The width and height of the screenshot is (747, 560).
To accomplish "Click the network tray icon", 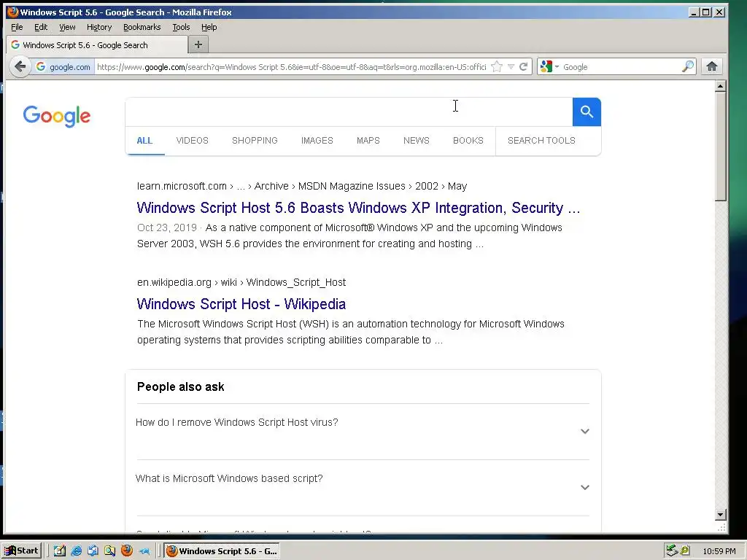I will tap(672, 551).
